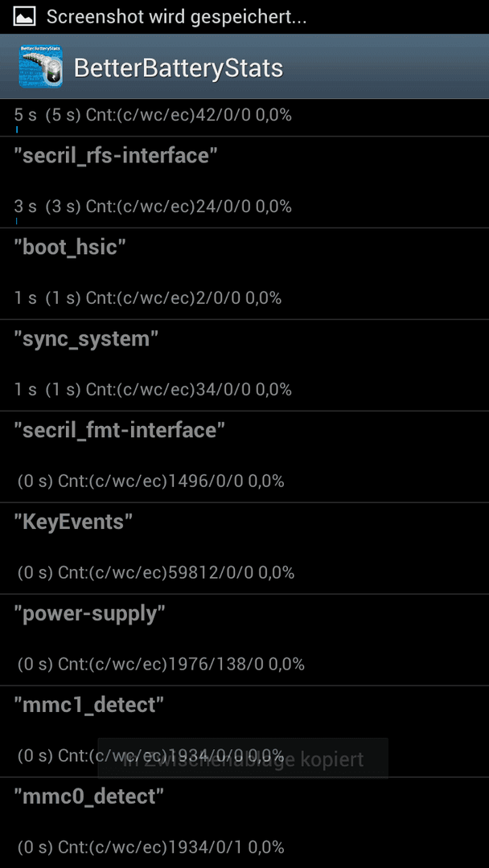This screenshot has height=868, width=489.
Task: Tap the stats line showing count 1934/0/1
Action: tap(150, 847)
